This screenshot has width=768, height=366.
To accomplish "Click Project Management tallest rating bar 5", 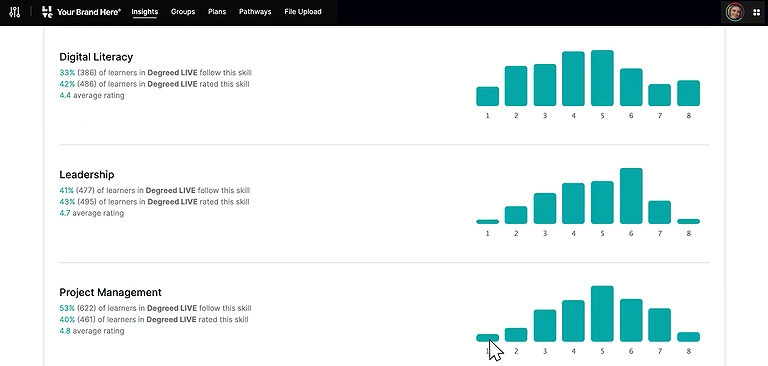I will 602,314.
